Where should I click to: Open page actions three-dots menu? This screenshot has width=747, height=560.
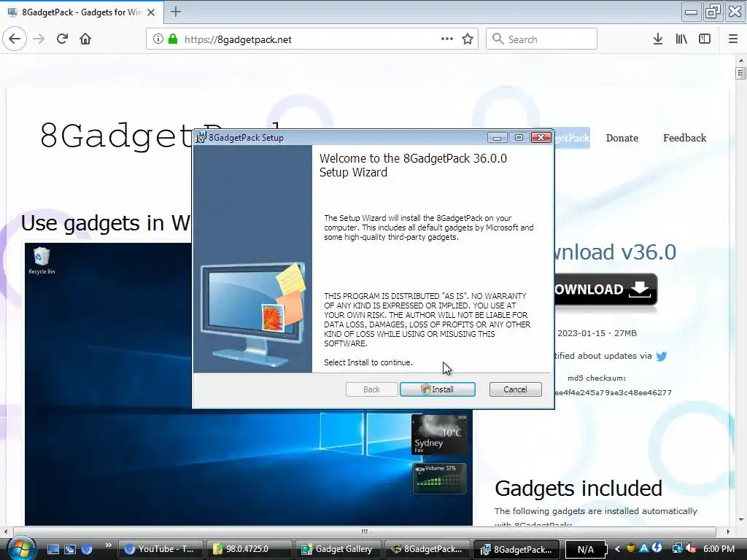point(447,39)
